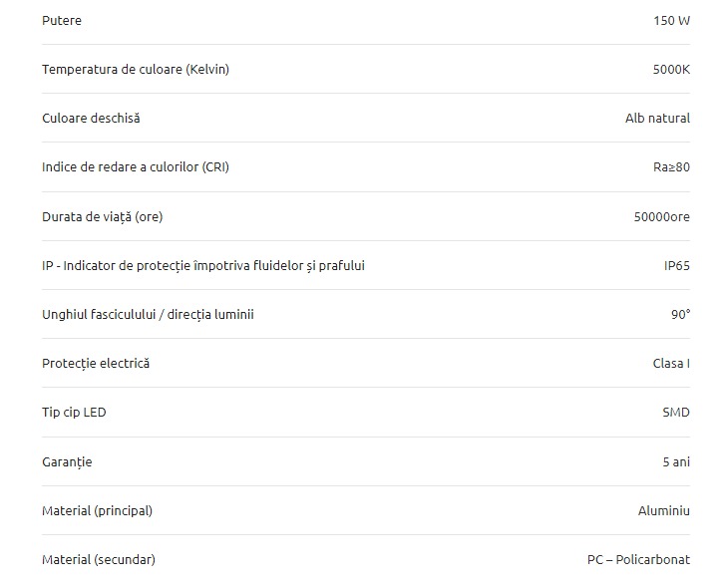The image size is (721, 588).
Task: Click the IP protection indicator label
Action: 203,265
